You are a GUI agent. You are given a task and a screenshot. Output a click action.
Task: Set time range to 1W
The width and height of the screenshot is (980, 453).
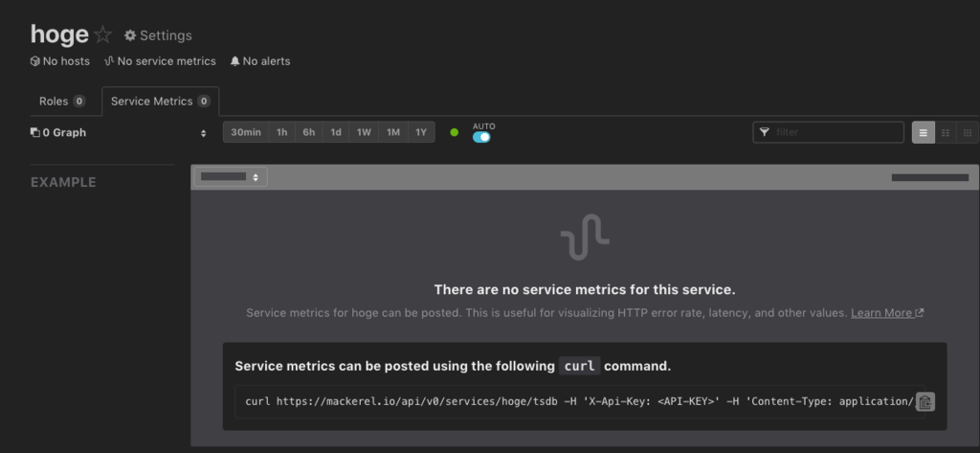pos(364,132)
